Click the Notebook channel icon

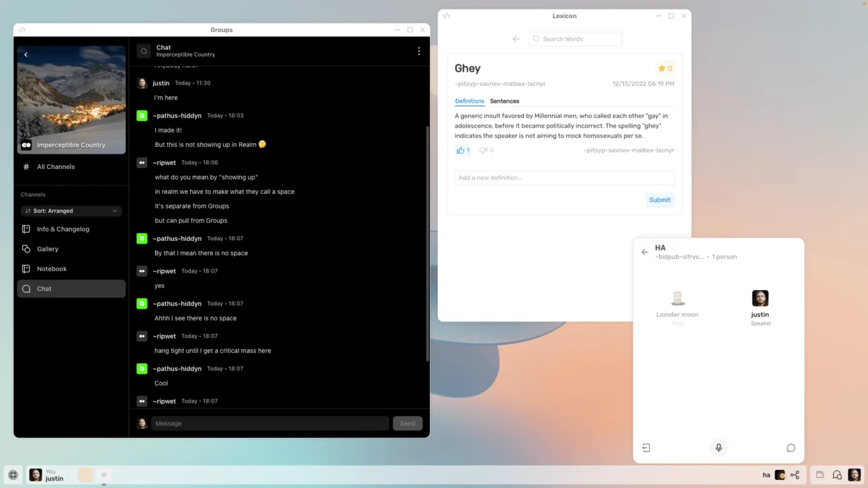pos(26,269)
